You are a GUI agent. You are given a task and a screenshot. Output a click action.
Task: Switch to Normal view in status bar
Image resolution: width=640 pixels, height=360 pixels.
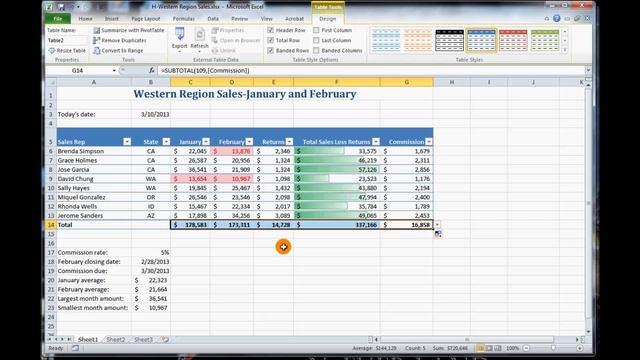click(480, 348)
